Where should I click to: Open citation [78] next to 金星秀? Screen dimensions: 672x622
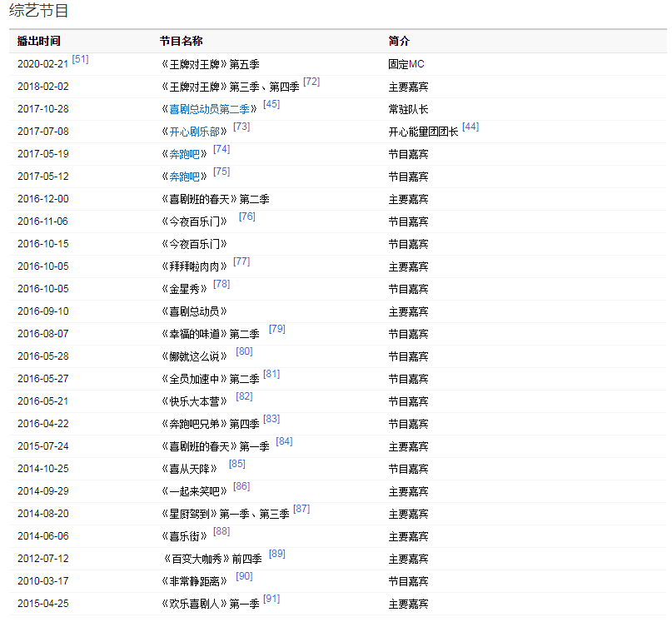click(x=222, y=284)
